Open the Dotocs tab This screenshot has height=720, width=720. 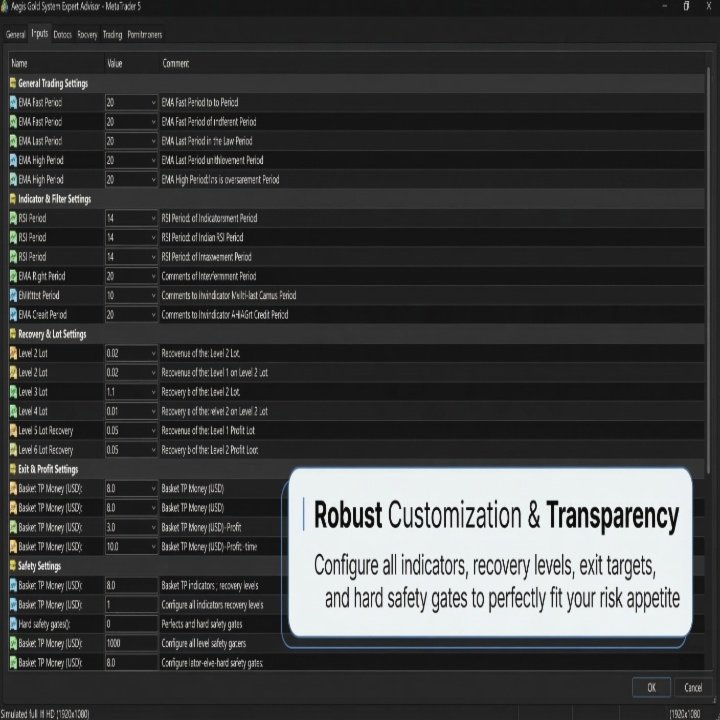(x=62, y=34)
